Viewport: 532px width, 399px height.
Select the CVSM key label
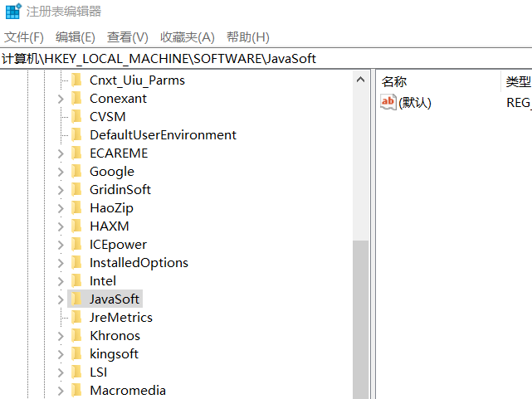point(108,117)
